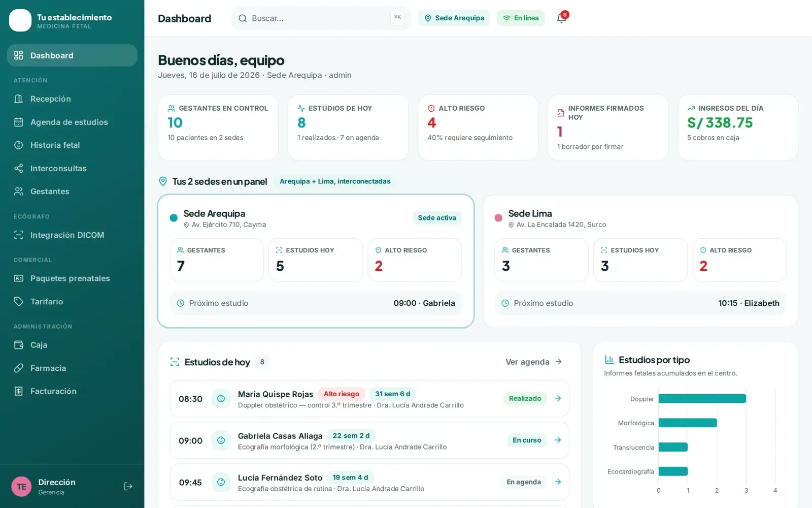This screenshot has height=508, width=812.
Task: Open Lucía Fernández Soto study arrow
Action: pyautogui.click(x=558, y=482)
